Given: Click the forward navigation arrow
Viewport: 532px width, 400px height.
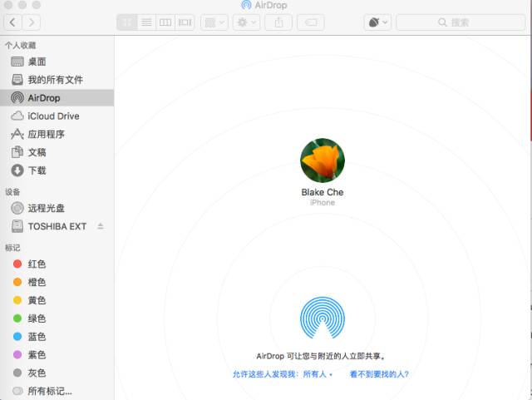Looking at the screenshot, I should pyautogui.click(x=32, y=22).
